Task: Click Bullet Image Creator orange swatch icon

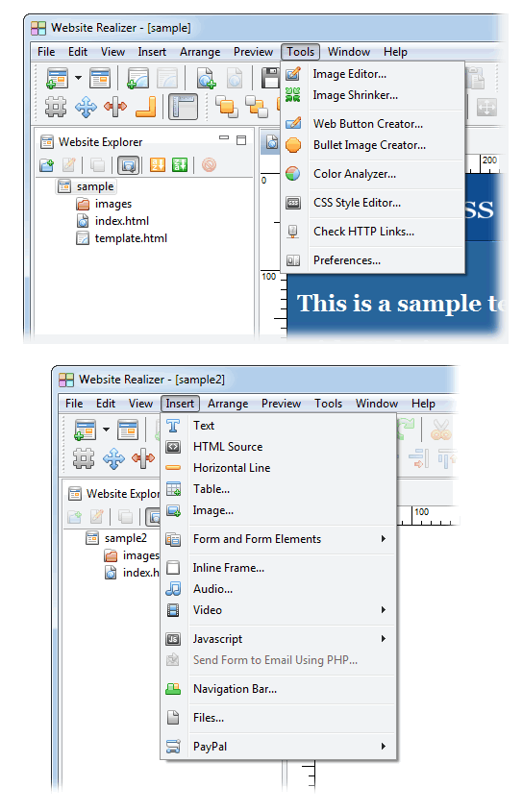Action: (x=293, y=145)
